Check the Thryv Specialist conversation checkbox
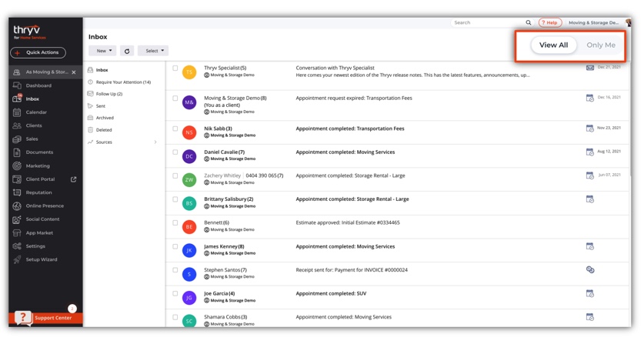Image resolution: width=644 pixels, height=344 pixels. click(x=175, y=68)
